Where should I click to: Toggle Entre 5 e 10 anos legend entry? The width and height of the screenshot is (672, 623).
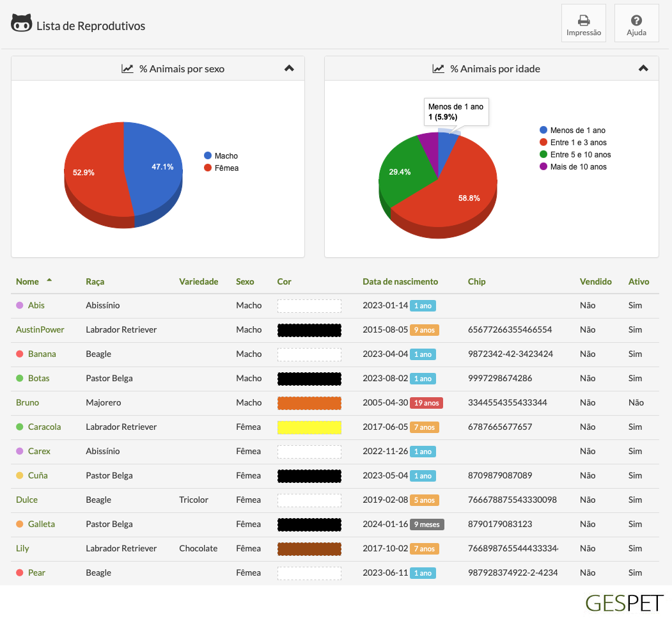[x=575, y=154]
